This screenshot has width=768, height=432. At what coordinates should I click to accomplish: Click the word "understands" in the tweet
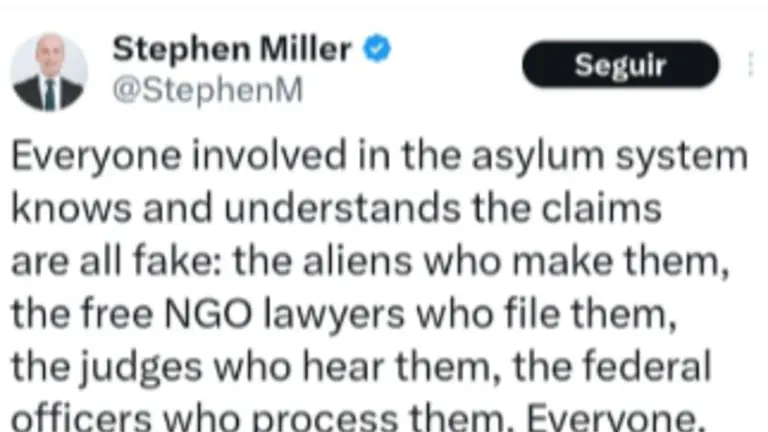point(342,208)
